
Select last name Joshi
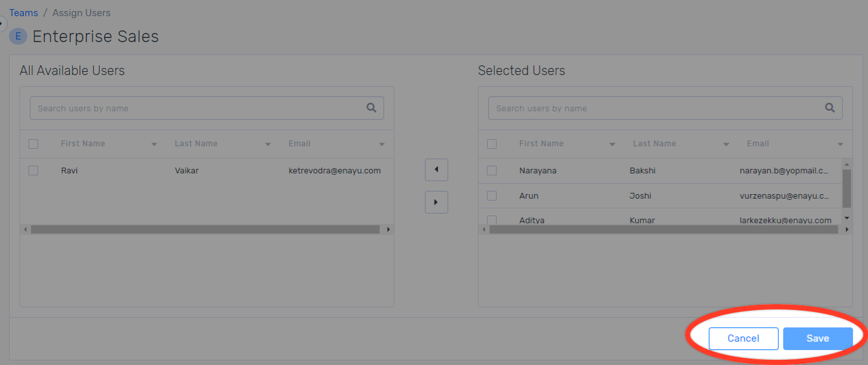point(640,195)
